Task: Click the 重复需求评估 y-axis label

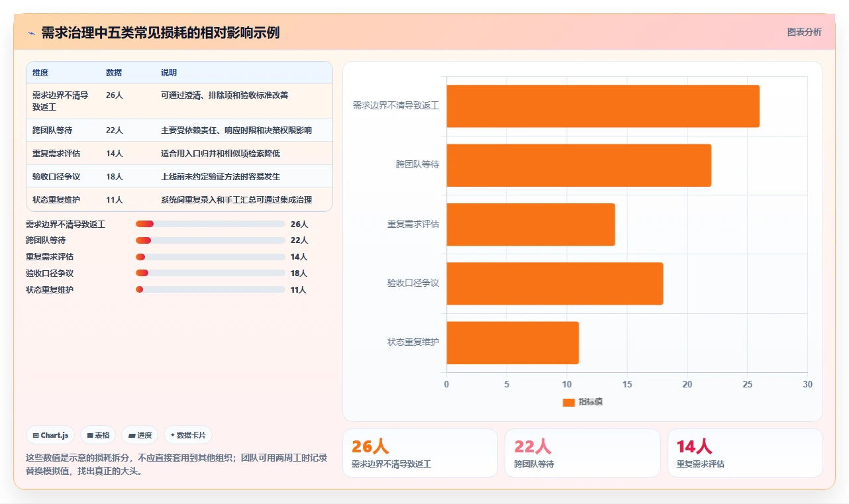Action: 413,224
